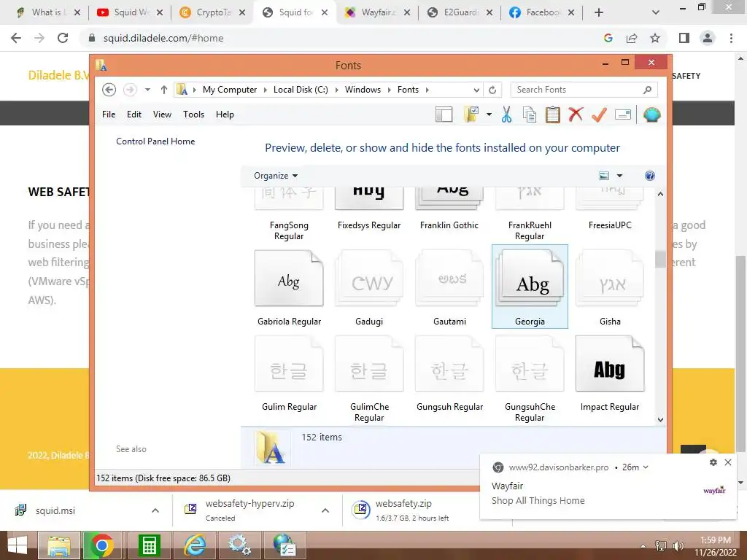Open the view options dropdown arrow
Screen dimensions: 747x560
[620, 176]
